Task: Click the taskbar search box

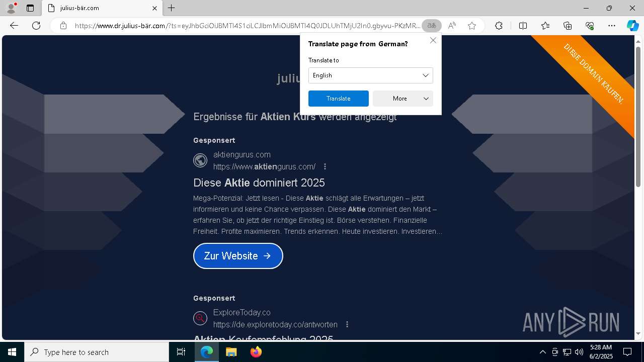Action: [97, 352]
